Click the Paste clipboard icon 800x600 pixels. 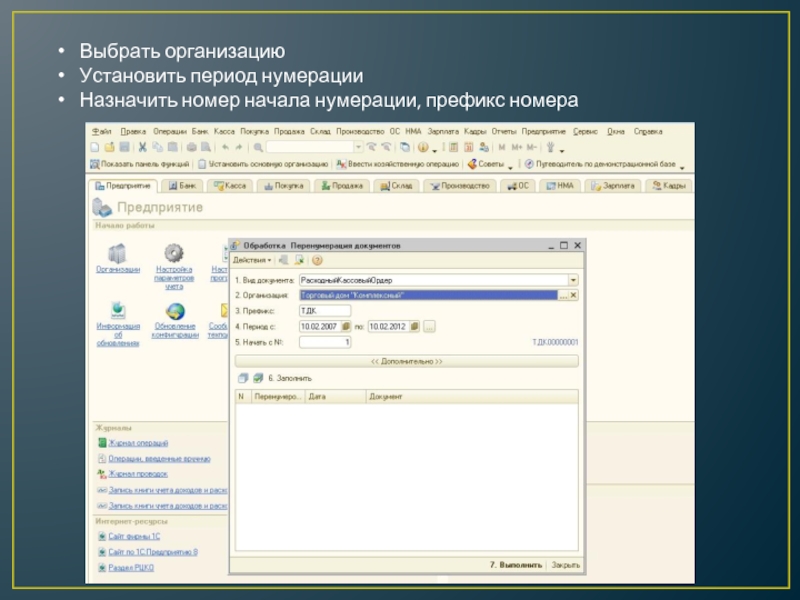[x=172, y=147]
